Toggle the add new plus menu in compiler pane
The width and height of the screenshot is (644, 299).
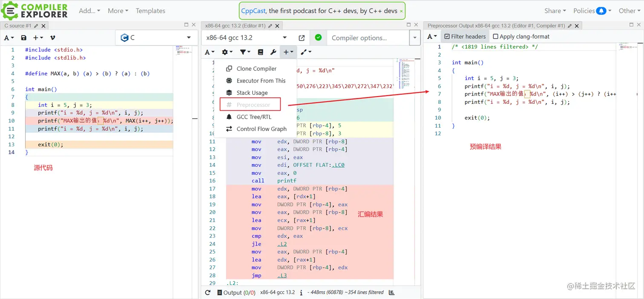click(x=288, y=52)
